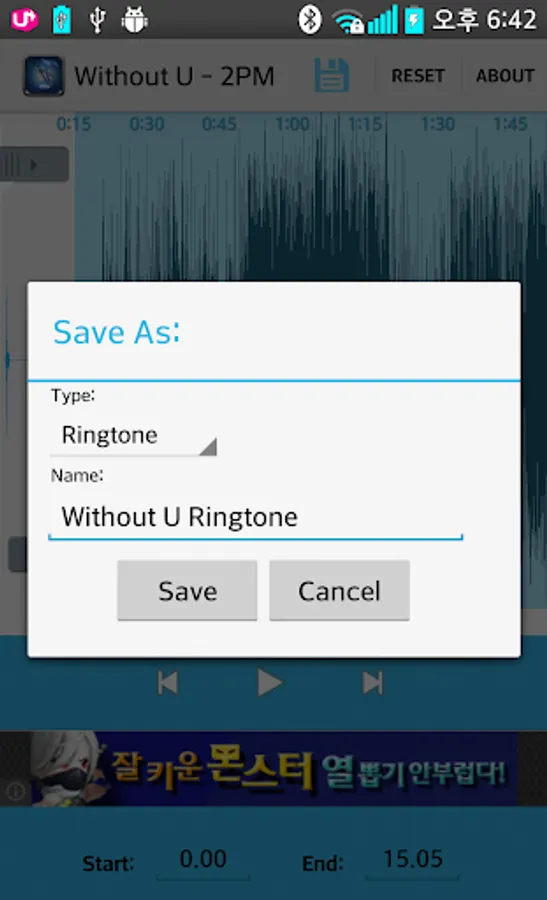
Task: Open the Ringtone type dropdown
Action: tap(133, 436)
